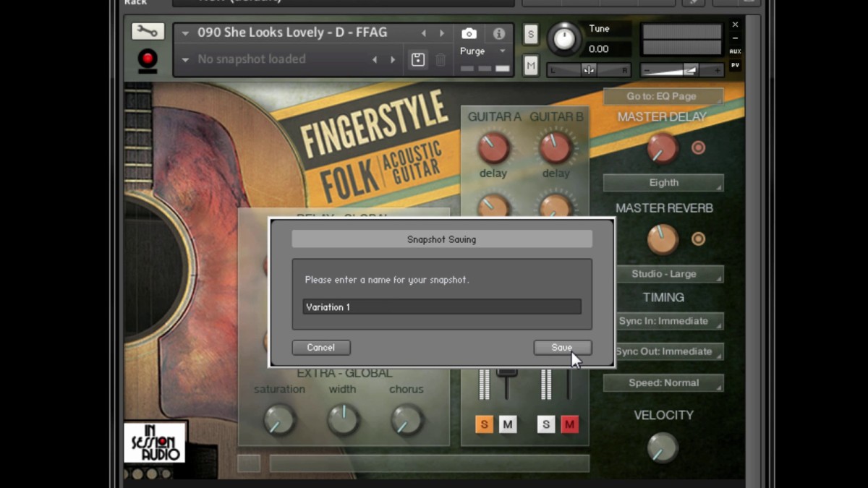The height and width of the screenshot is (488, 868).
Task: Click Save in the Snapshot Saving dialog
Action: point(562,347)
